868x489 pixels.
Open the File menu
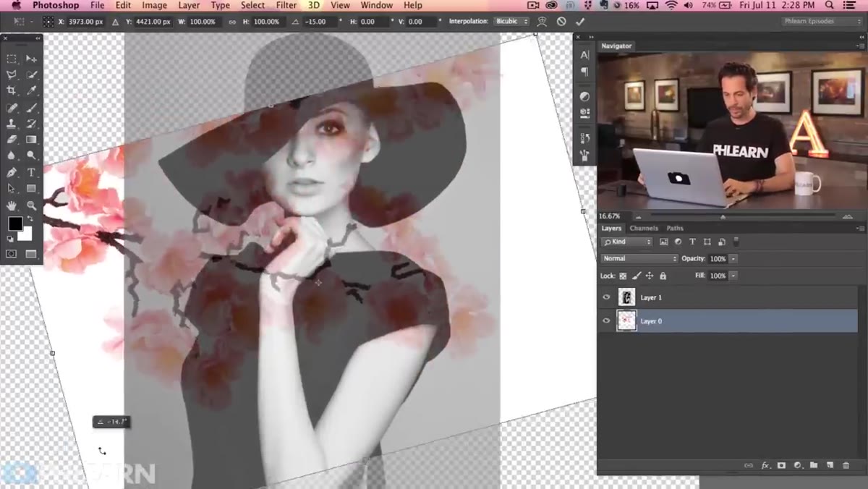click(97, 5)
